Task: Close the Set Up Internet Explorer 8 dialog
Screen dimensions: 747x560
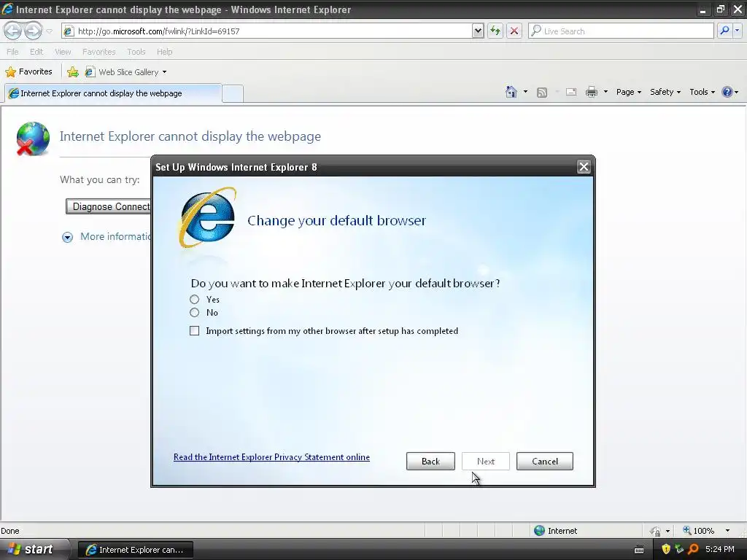Action: point(584,167)
